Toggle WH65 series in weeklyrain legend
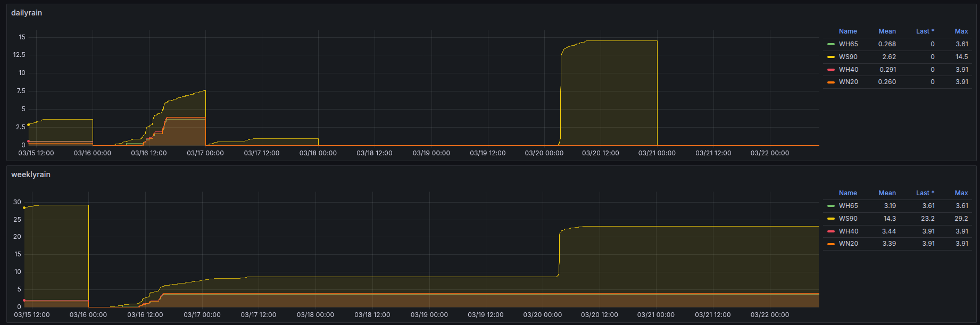Screen dimensions: 980x325 [x=848, y=206]
